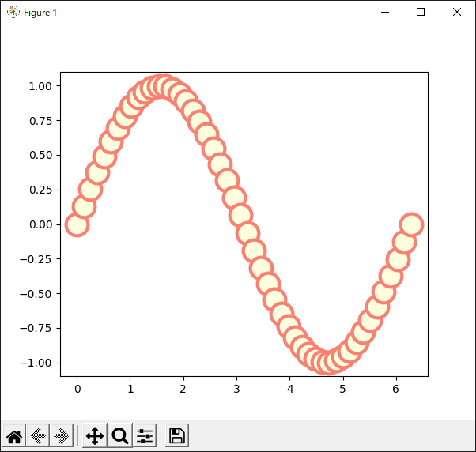
Task: Click the matplotlib icon in the title bar
Action: point(13,12)
